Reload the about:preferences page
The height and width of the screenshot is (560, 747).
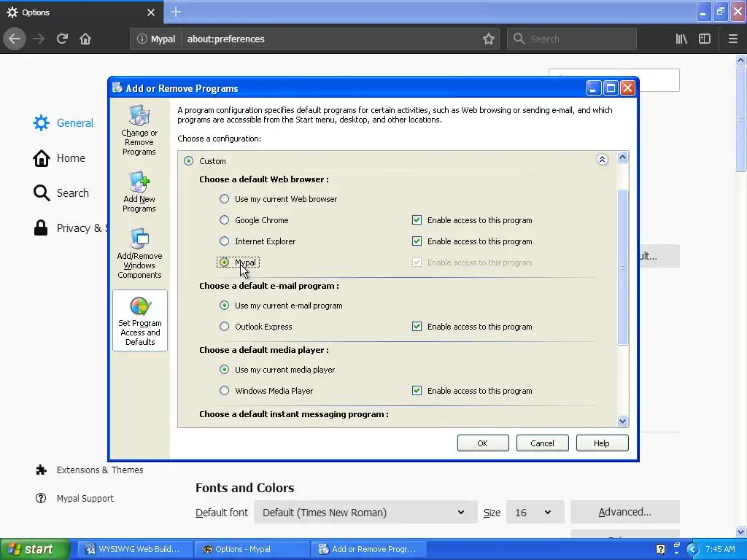(x=62, y=39)
